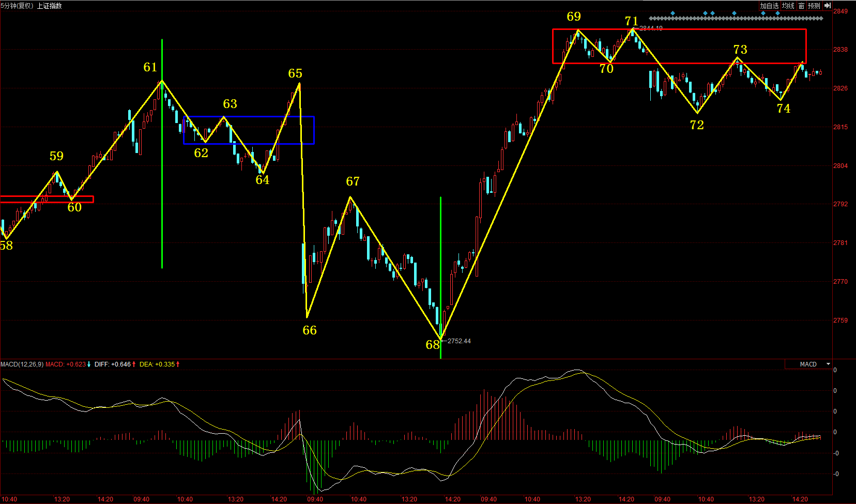Image resolution: width=856 pixels, height=504 pixels.
Task: Click the yellow 66 wave point label
Action: tap(310, 330)
